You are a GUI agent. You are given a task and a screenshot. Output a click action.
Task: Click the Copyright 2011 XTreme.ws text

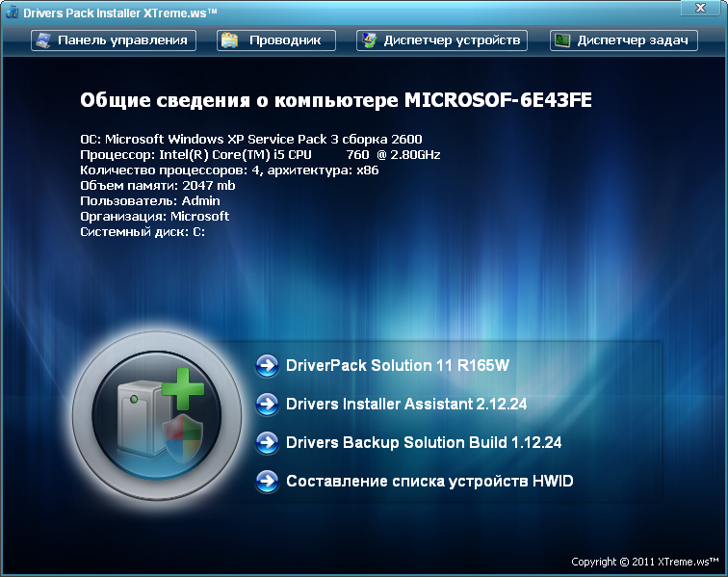click(644, 562)
